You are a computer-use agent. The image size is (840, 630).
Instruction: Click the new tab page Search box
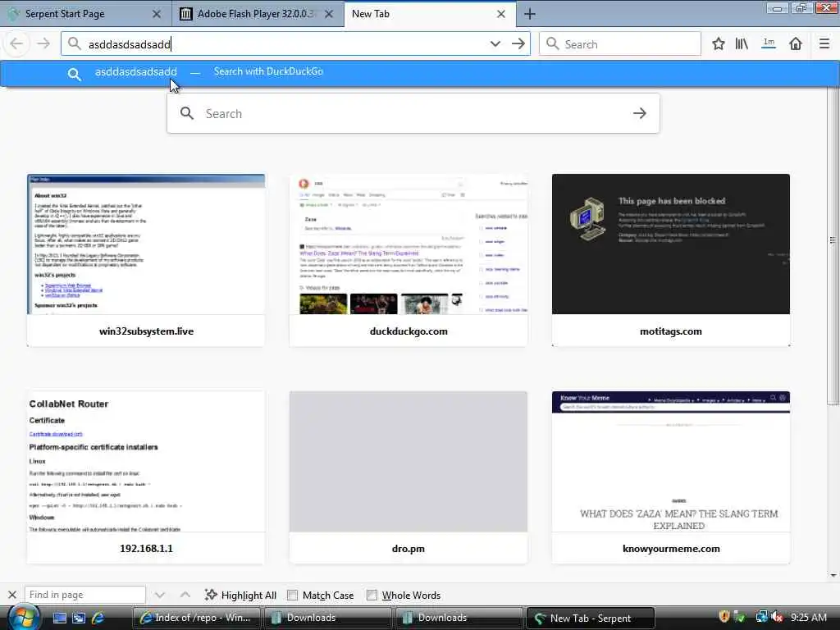413,113
